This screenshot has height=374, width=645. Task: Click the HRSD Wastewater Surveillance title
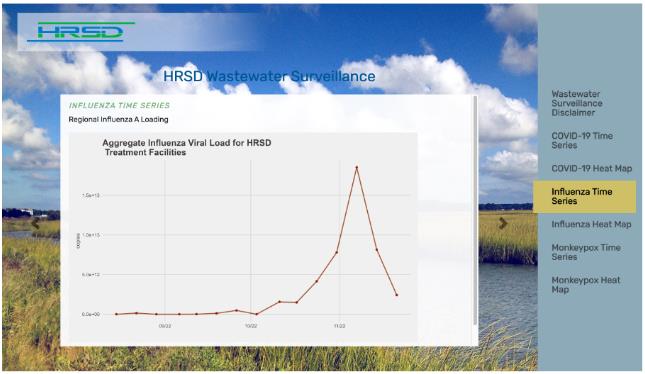pyautogui.click(x=269, y=76)
